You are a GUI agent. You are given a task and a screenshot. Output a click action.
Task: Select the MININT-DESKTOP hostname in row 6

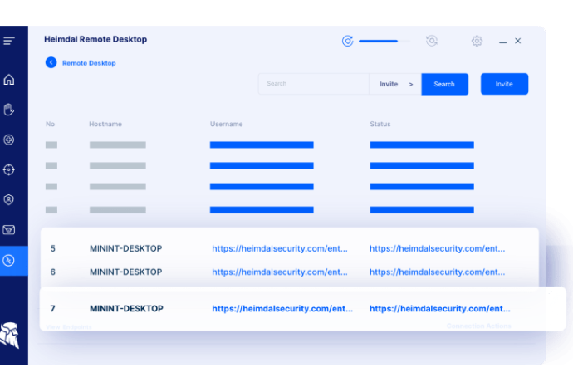126,272
